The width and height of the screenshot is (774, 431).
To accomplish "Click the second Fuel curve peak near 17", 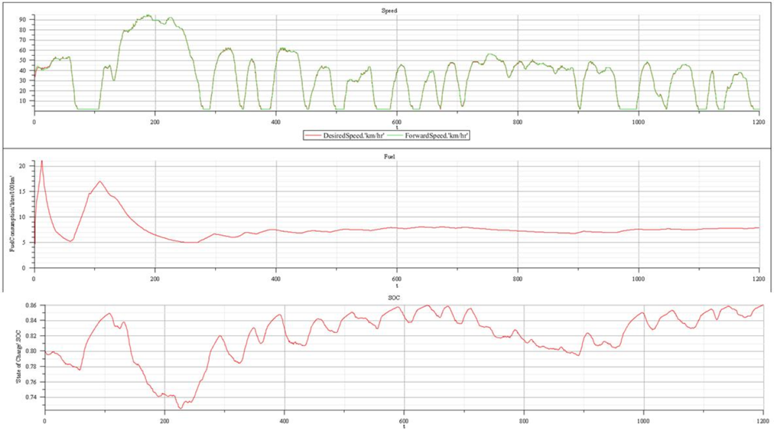I will 100,182.
